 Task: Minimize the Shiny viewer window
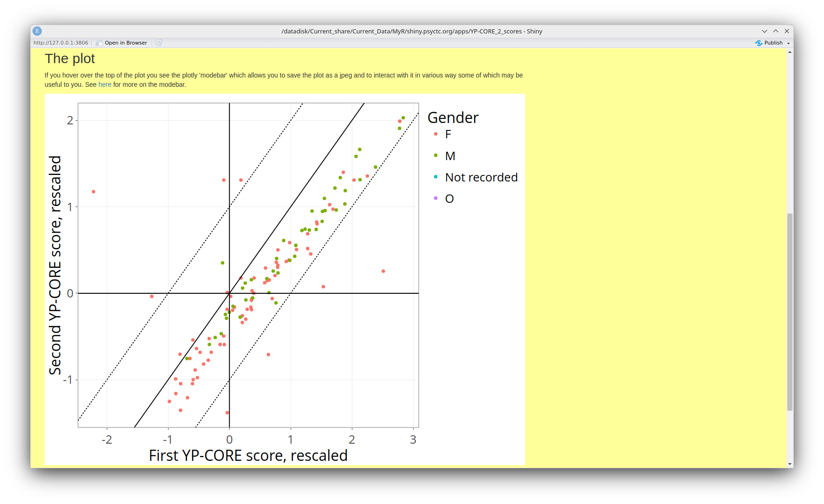[764, 31]
